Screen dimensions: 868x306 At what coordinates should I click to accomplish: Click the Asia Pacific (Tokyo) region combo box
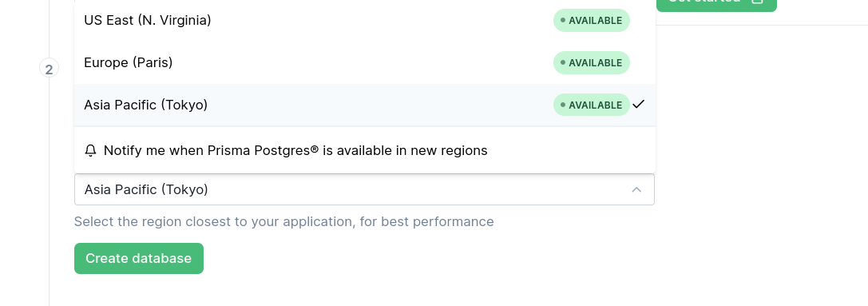[364, 189]
